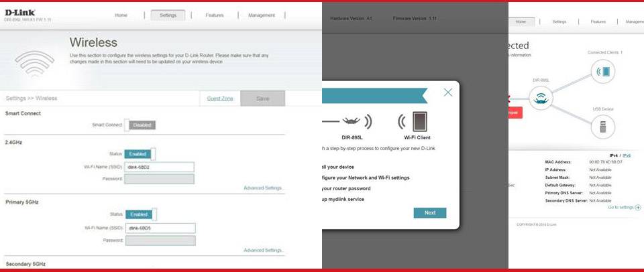644x272 pixels.
Task: Click the Primary 5GHz Password field
Action: pos(160,241)
